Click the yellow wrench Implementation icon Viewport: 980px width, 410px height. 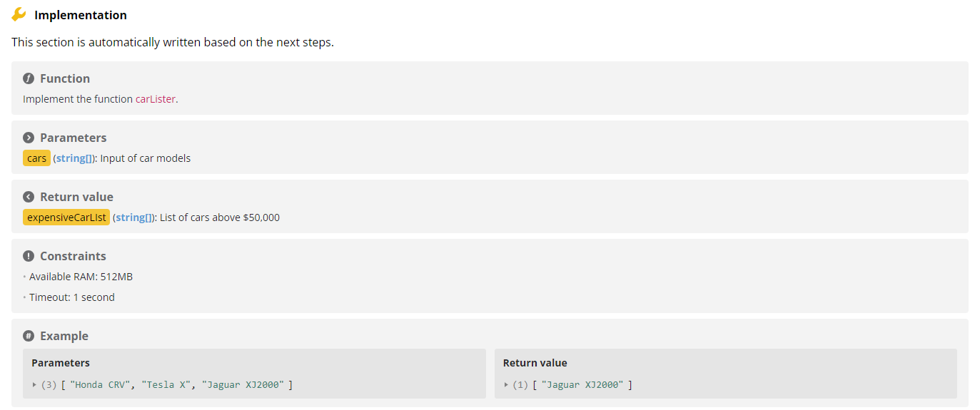(x=19, y=14)
